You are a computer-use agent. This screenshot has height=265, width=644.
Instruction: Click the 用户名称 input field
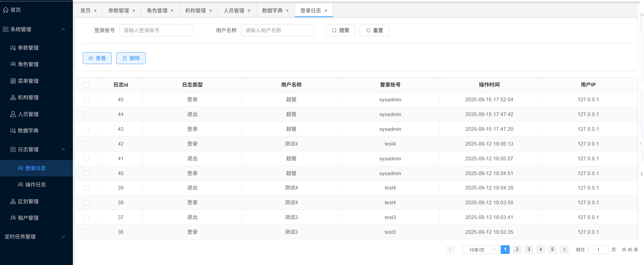point(277,31)
